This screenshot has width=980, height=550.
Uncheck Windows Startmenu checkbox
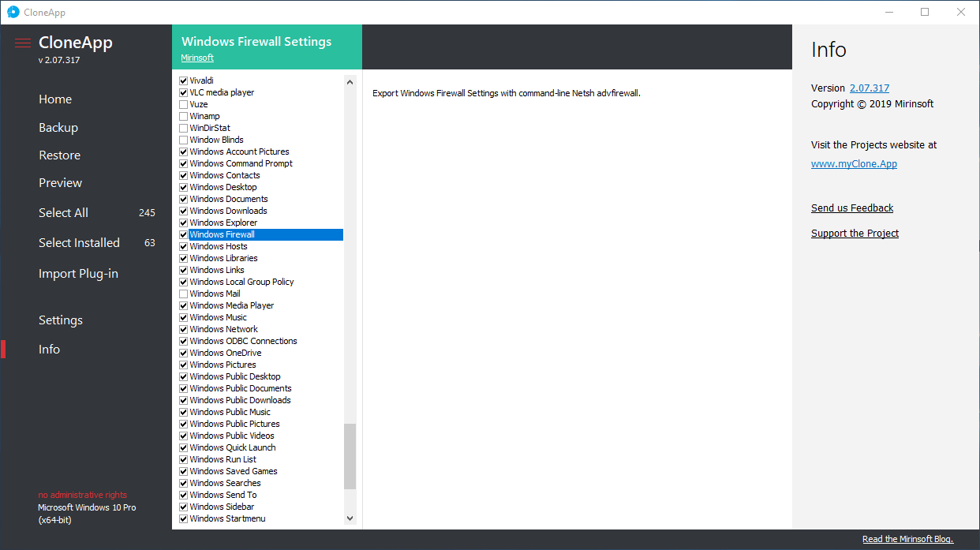[x=184, y=518]
